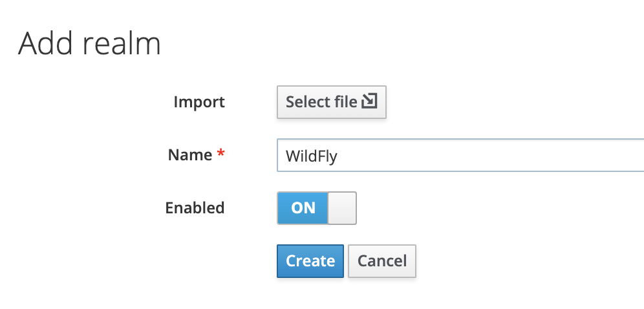Click the word Create on the blue button
Screen dimensions: 644x309
(x=310, y=261)
